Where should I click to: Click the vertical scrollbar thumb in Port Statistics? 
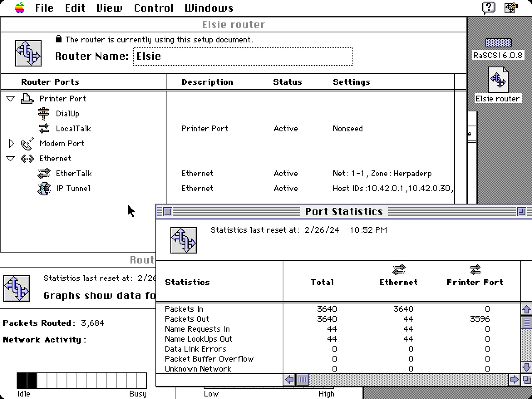[x=527, y=322]
